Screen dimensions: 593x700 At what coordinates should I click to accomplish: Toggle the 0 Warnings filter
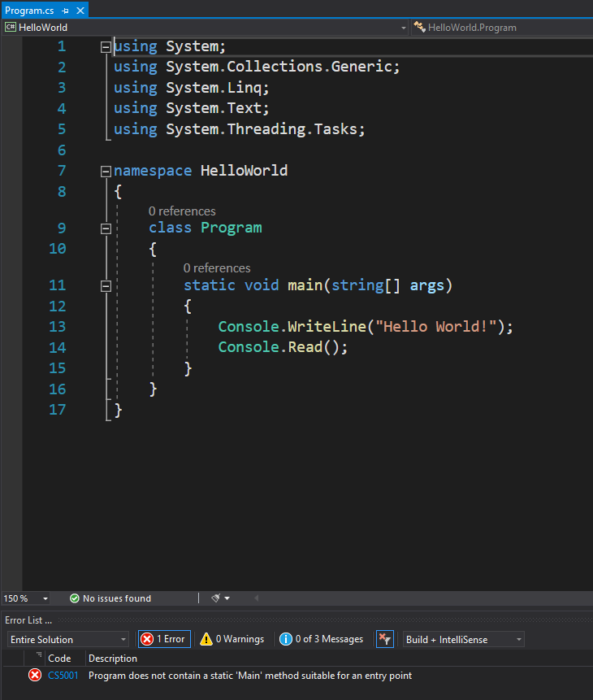tap(232, 640)
